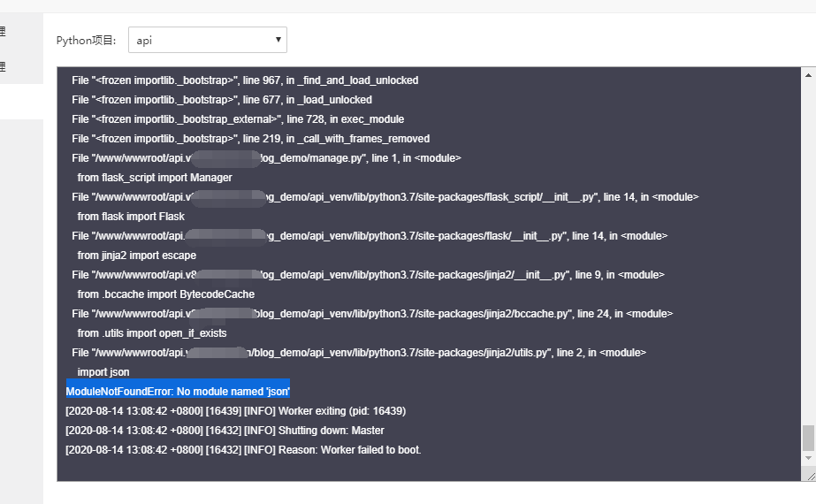816x504 pixels.
Task: Click the _call_with_frames_removed traceback line
Action: (x=251, y=139)
